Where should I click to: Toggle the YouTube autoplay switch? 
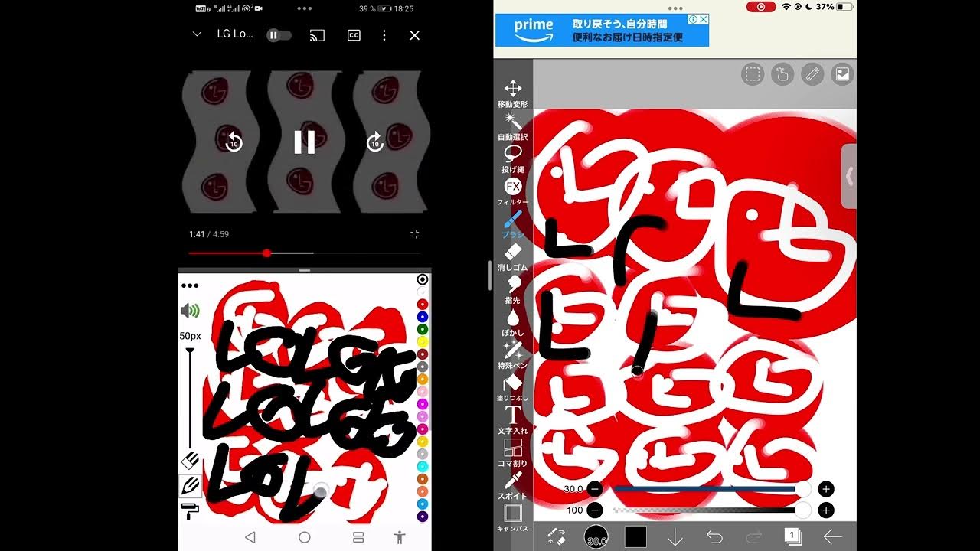(x=279, y=35)
